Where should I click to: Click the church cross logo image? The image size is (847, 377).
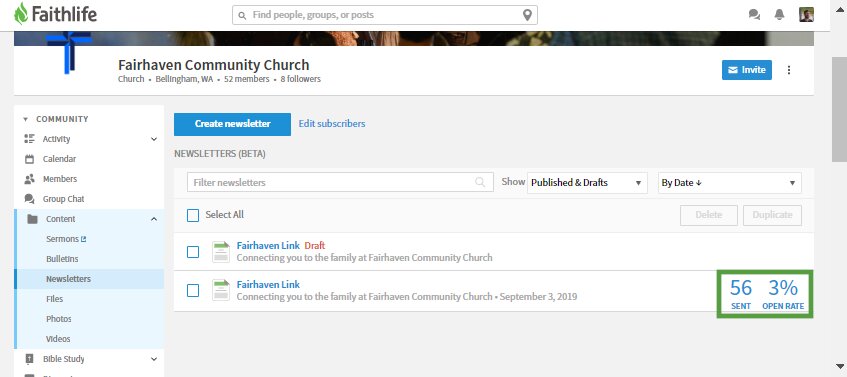point(69,52)
